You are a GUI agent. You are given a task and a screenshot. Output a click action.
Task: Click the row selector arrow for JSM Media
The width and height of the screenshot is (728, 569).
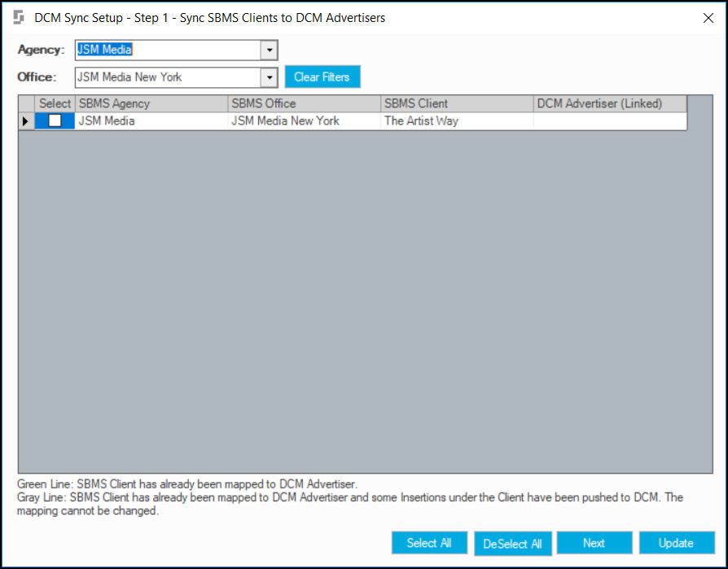pos(26,121)
